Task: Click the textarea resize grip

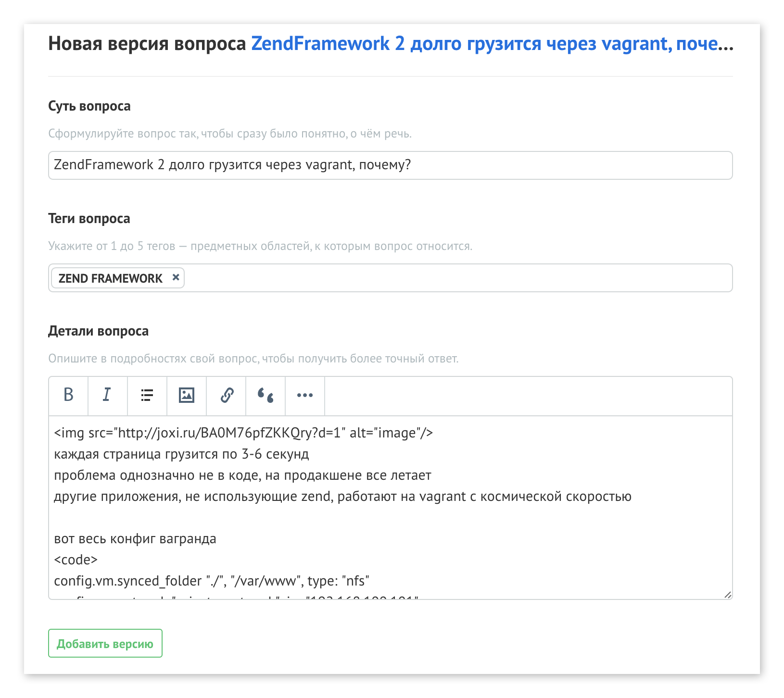Action: click(x=728, y=595)
